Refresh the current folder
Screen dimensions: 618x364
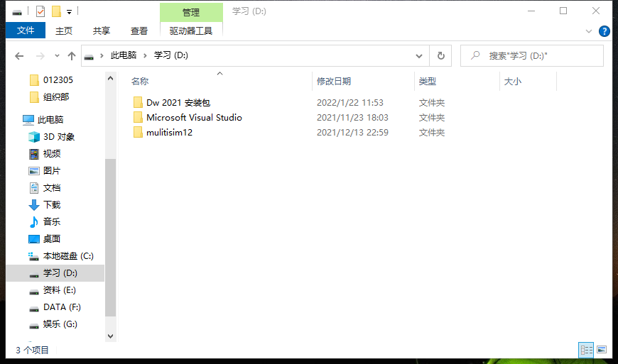coord(441,56)
